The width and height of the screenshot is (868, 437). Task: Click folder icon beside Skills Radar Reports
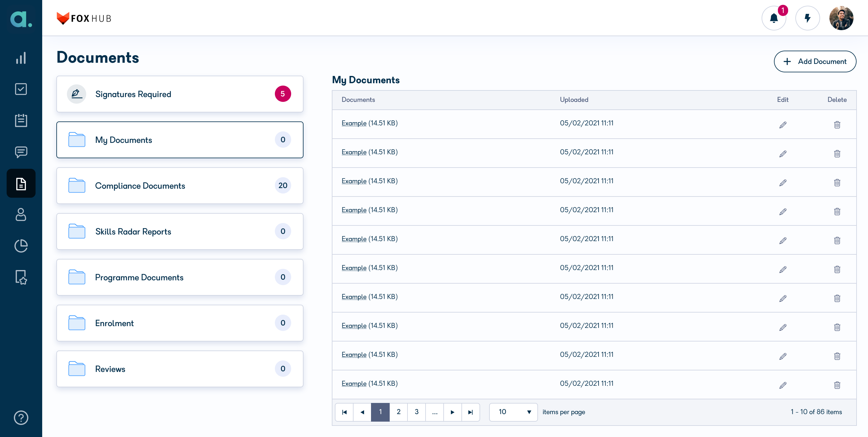coord(77,231)
